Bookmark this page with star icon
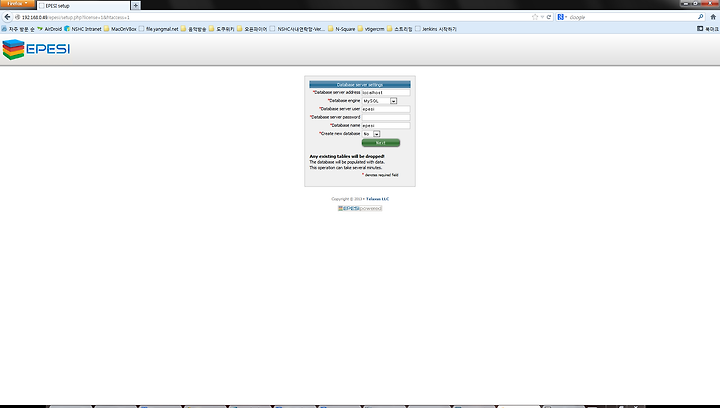 click(535, 17)
